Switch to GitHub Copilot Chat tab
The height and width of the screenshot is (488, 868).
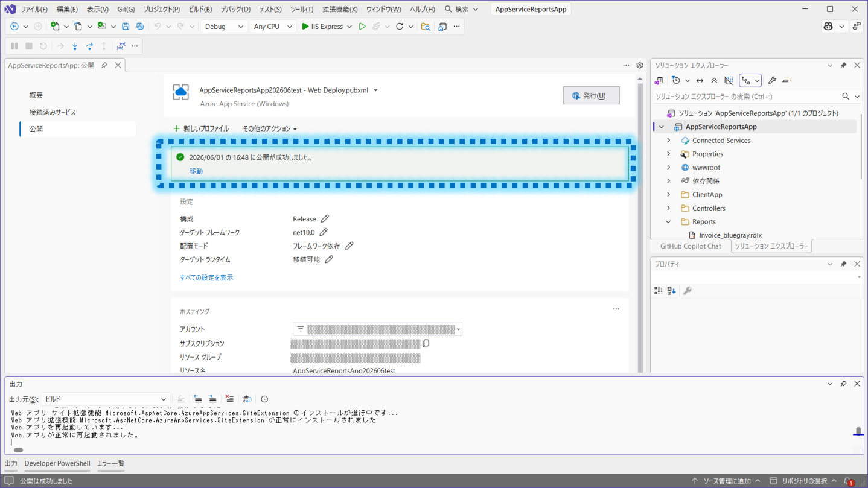pos(691,246)
